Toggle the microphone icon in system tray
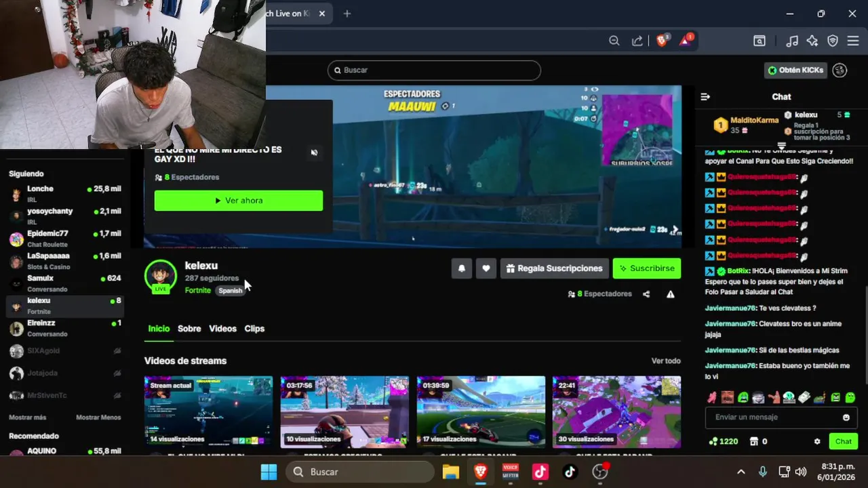Viewport: 868px width, 488px height. click(x=763, y=472)
